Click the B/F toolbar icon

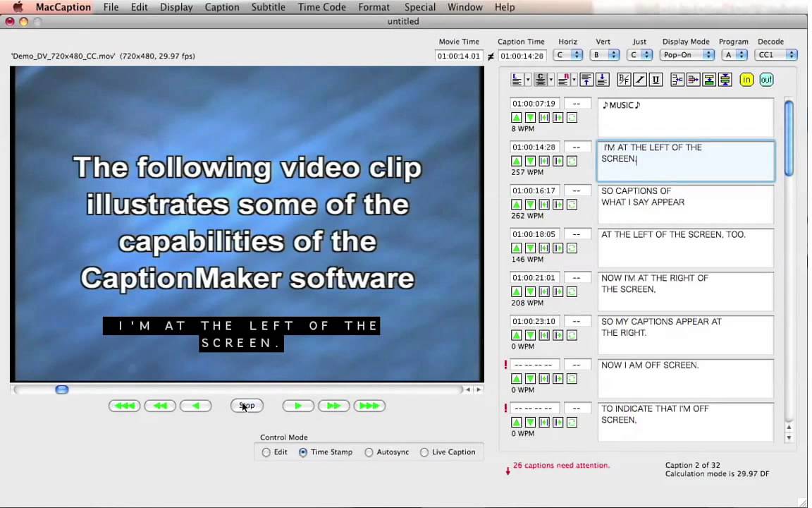click(624, 79)
